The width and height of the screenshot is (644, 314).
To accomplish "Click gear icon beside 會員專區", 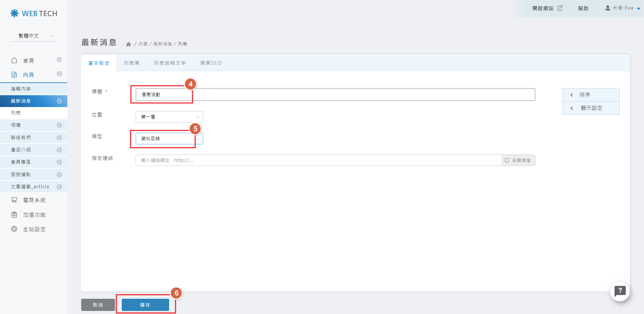I will (x=59, y=162).
